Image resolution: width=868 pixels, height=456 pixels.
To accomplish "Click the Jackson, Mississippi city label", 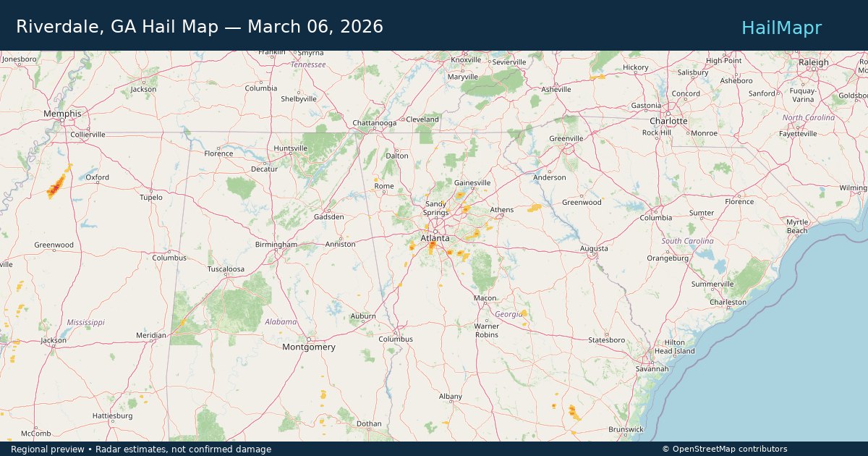I will [54, 340].
